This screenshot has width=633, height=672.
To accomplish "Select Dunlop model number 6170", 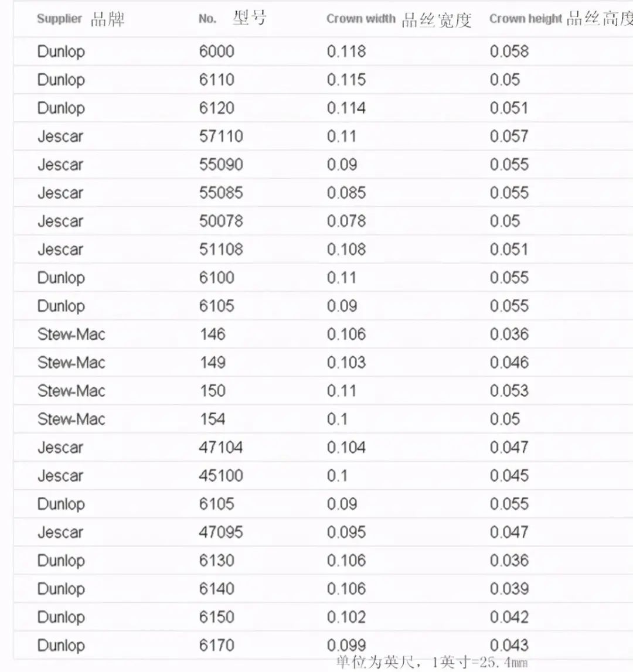I will [217, 646].
